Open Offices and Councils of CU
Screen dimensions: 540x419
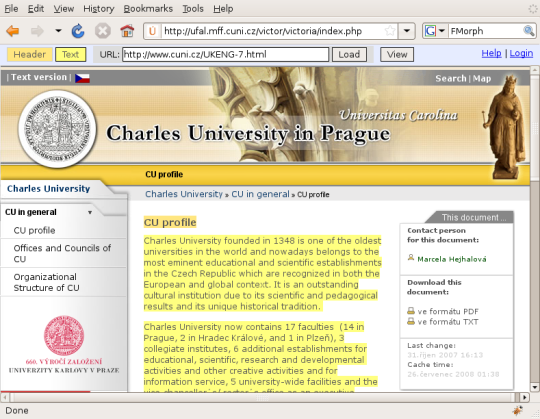(x=62, y=253)
